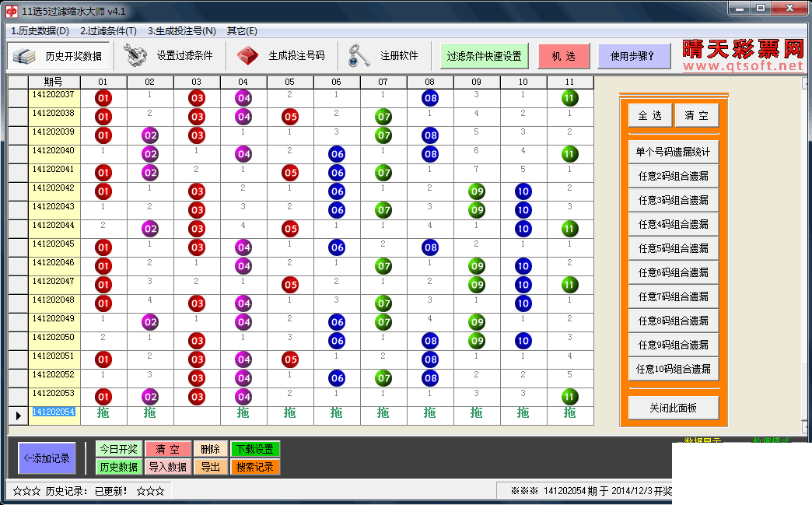Click the 注册软件 keys icon

pos(359,55)
